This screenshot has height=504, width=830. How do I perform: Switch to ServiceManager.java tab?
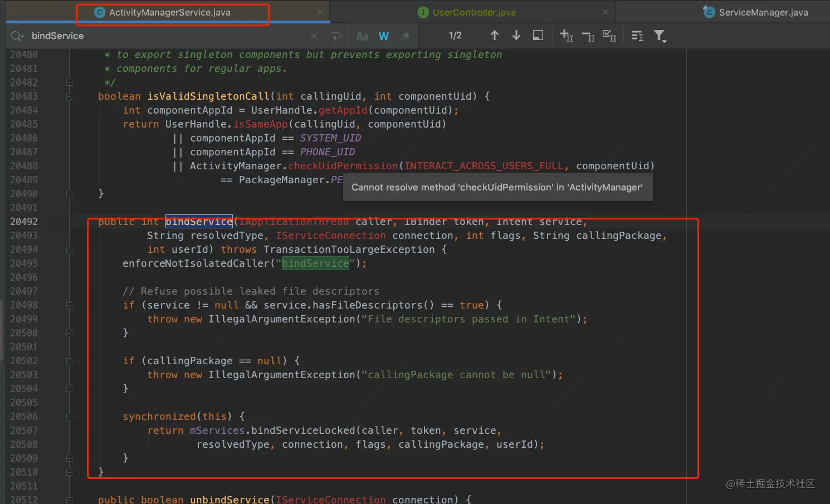[x=763, y=12]
